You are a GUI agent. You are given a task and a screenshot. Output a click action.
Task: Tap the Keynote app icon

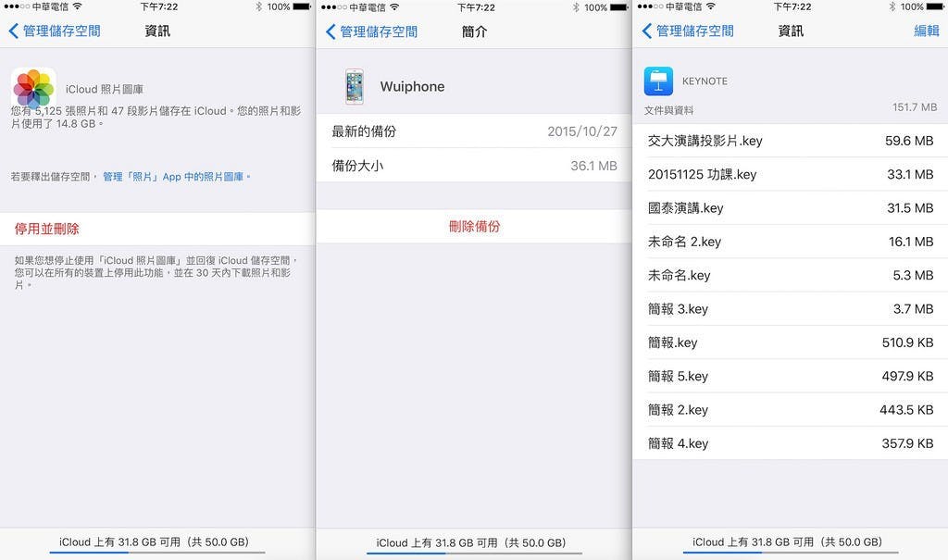[658, 81]
